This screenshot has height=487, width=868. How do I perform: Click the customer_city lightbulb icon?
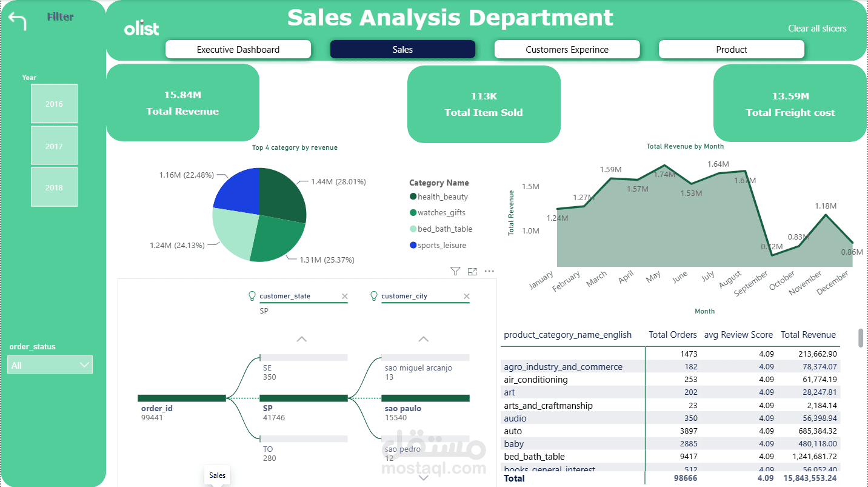tap(374, 296)
